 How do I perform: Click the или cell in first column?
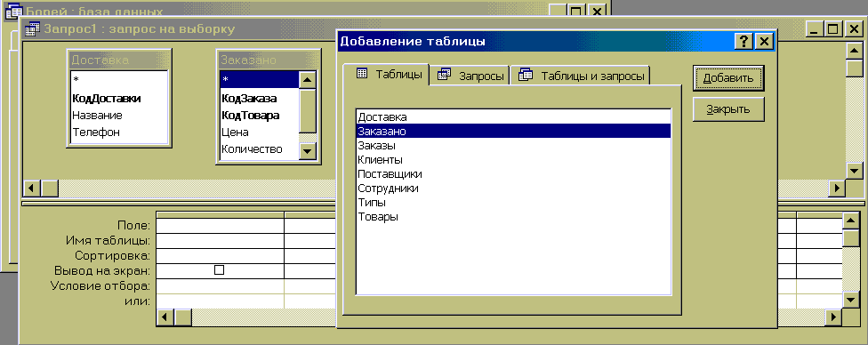pos(220,301)
